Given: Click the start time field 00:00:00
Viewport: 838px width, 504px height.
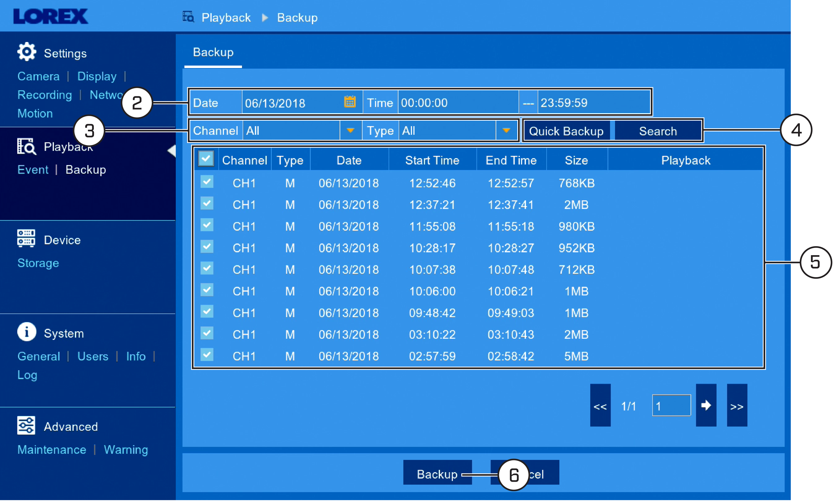Looking at the screenshot, I should coord(458,102).
